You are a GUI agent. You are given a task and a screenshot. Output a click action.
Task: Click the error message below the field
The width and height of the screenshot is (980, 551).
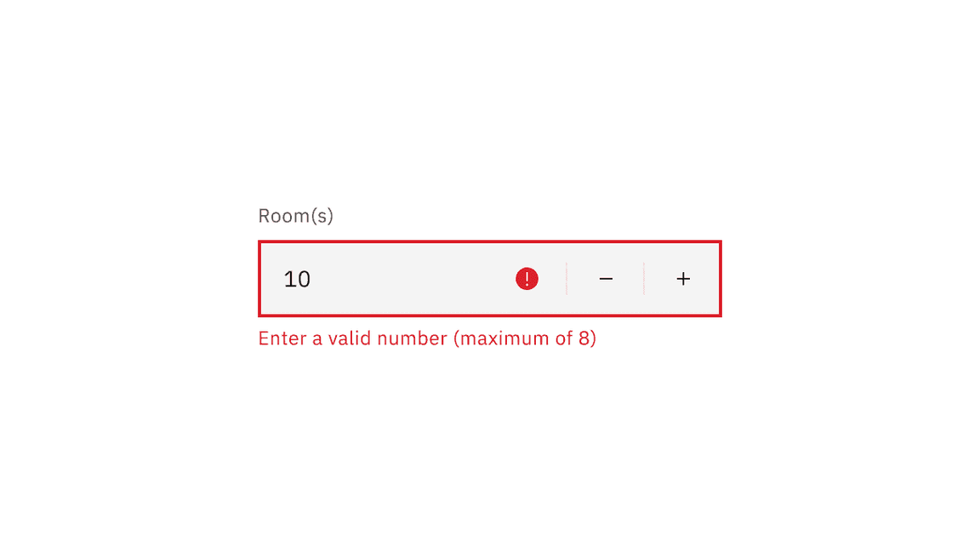click(x=426, y=338)
